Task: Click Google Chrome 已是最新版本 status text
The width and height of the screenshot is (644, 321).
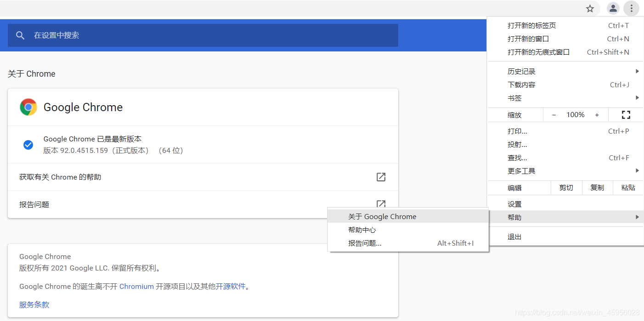Action: pyautogui.click(x=92, y=139)
